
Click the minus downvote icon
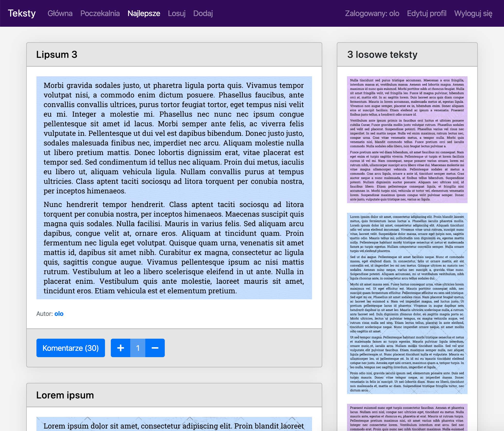[155, 348]
